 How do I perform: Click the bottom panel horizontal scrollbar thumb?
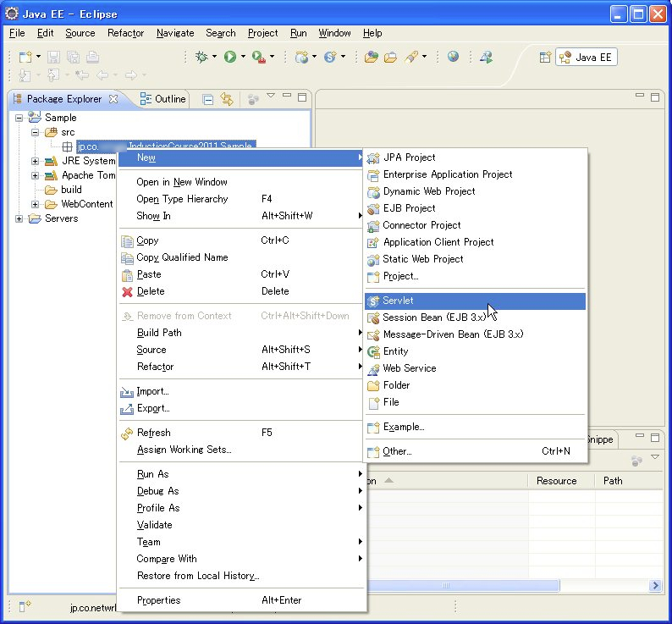click(x=463, y=585)
